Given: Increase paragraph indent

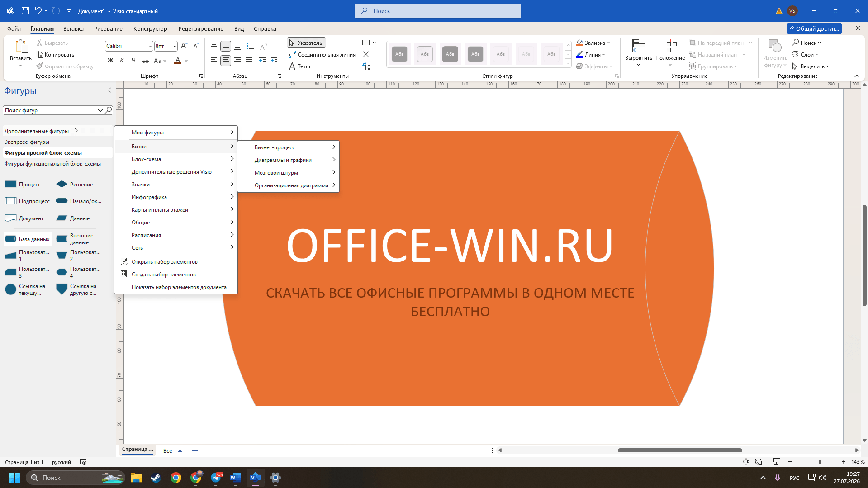Looking at the screenshot, I should pyautogui.click(x=274, y=61).
